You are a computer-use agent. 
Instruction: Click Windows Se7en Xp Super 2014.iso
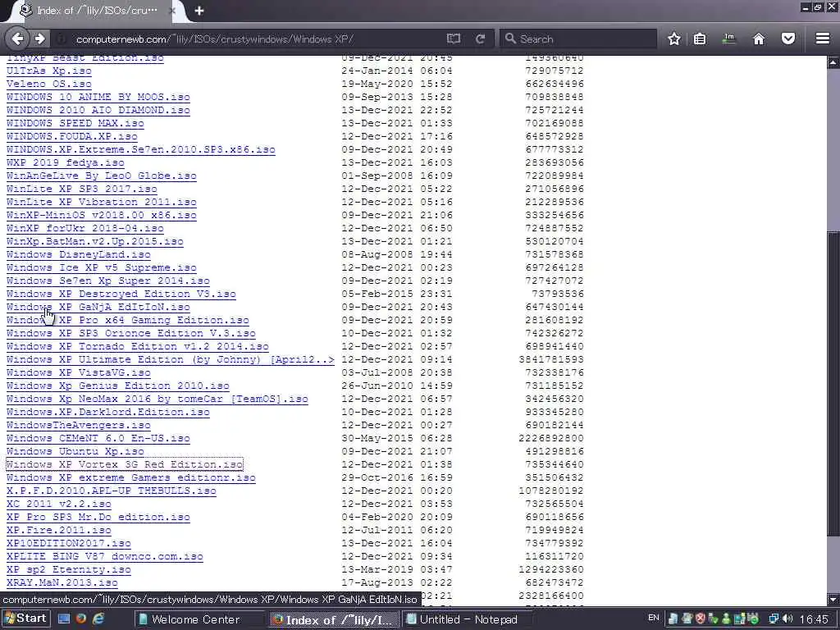(107, 281)
